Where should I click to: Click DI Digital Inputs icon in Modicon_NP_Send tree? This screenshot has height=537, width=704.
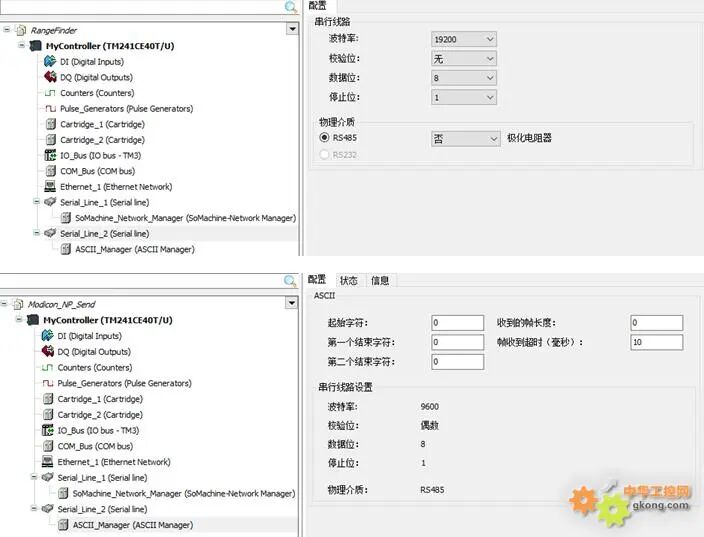click(x=47, y=335)
